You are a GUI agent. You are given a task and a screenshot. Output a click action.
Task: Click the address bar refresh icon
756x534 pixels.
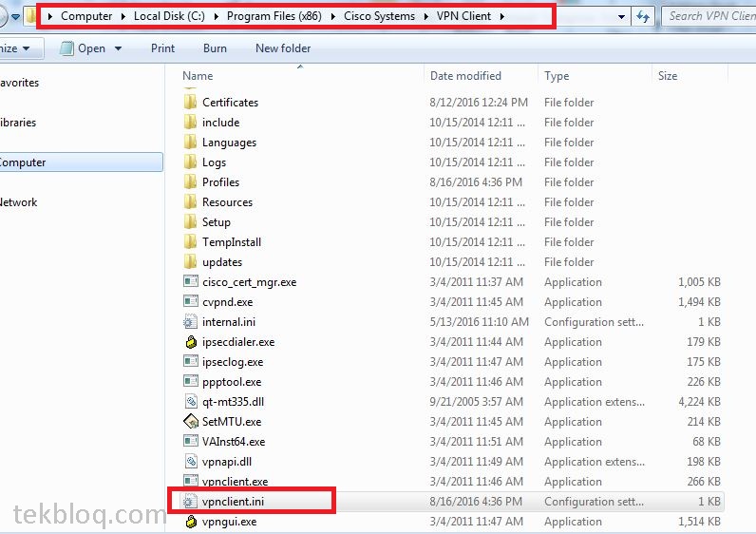coord(643,16)
